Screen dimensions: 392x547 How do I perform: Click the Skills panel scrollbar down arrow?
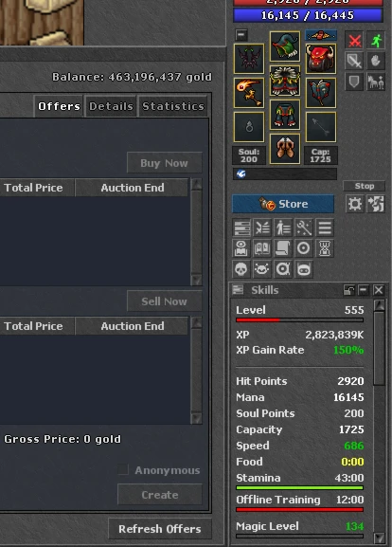pos(379,538)
